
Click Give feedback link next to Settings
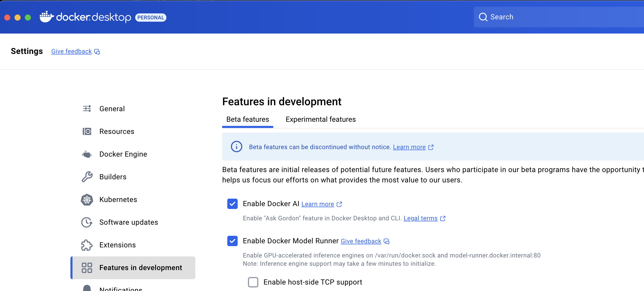(x=71, y=51)
